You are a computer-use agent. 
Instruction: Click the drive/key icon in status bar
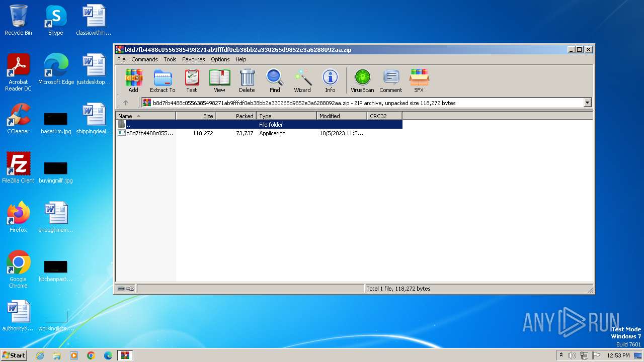126,289
